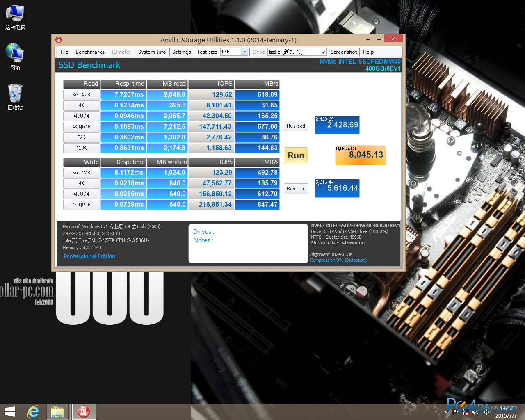Click the 8.1172ms response time cell
Image resolution: width=525 pixels, height=420 pixels.
click(x=123, y=173)
